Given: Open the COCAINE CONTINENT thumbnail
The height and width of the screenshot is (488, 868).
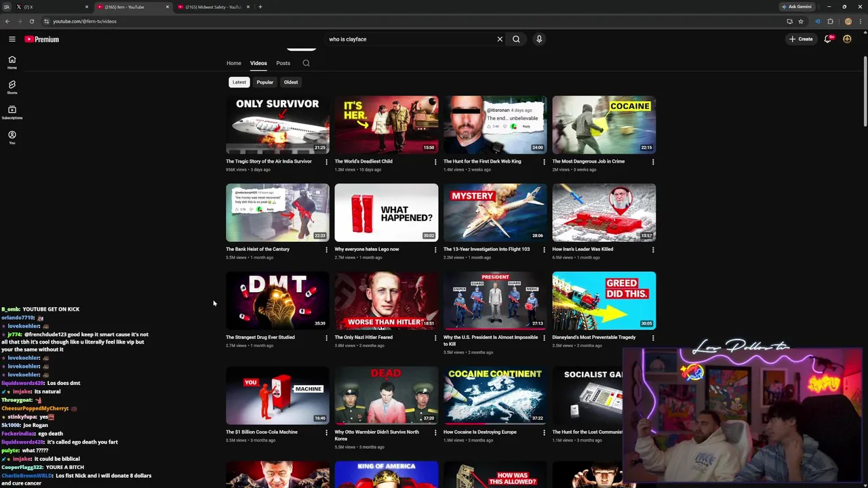Looking at the screenshot, I should pyautogui.click(x=495, y=395).
